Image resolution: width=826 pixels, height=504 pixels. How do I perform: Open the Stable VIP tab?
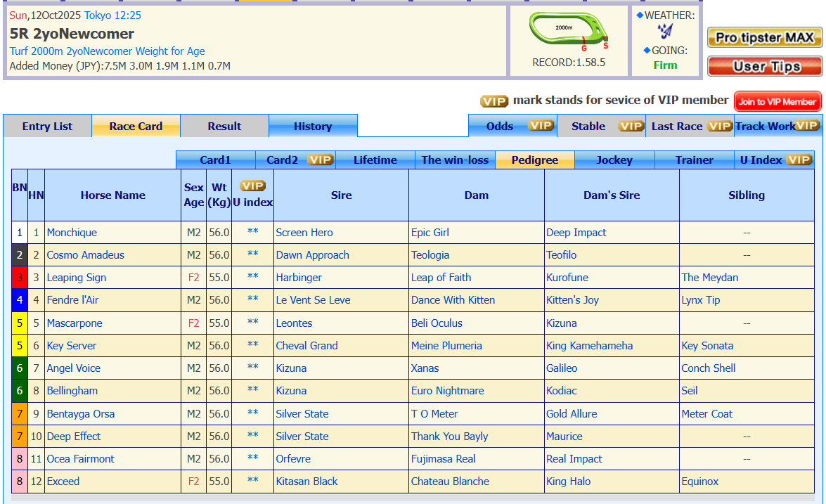pyautogui.click(x=601, y=127)
